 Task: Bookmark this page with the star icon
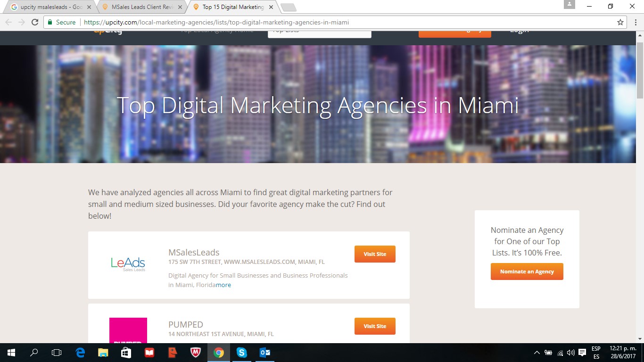(x=620, y=22)
